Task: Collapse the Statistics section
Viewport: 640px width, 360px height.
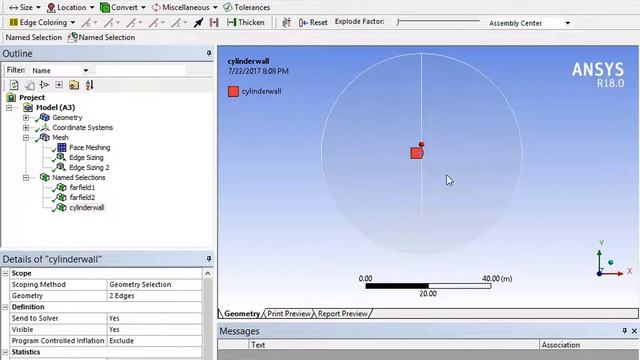Action: click(5, 352)
